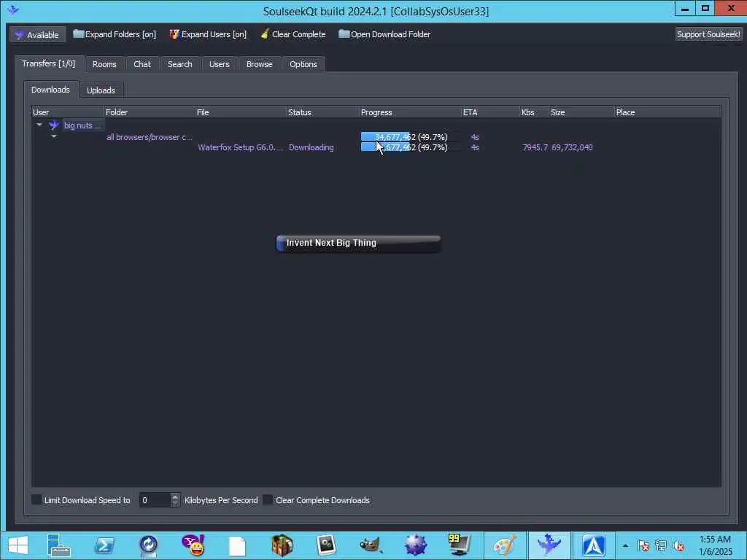Go to the Search tab
This screenshot has width=747, height=560.
180,64
